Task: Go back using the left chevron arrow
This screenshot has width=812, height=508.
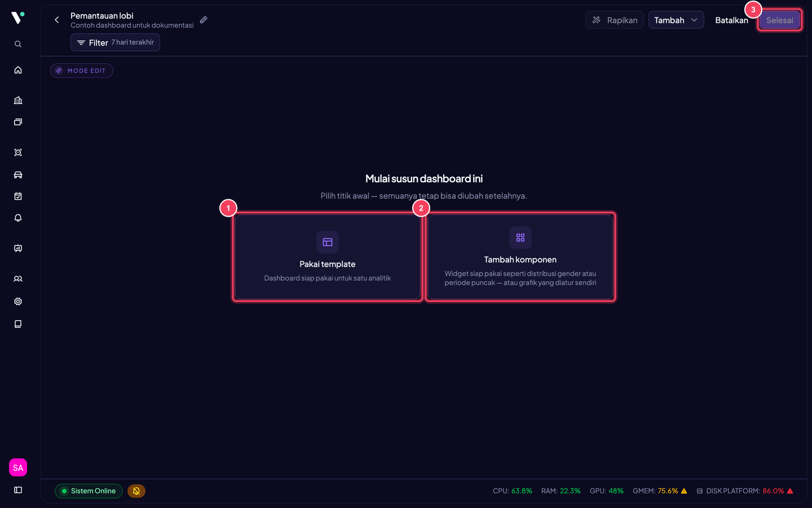Action: pos(56,20)
